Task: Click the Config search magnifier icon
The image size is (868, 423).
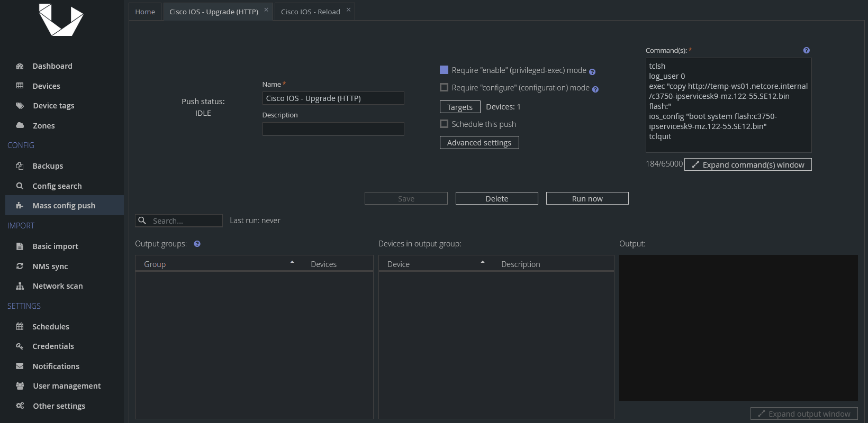Action: pos(20,186)
